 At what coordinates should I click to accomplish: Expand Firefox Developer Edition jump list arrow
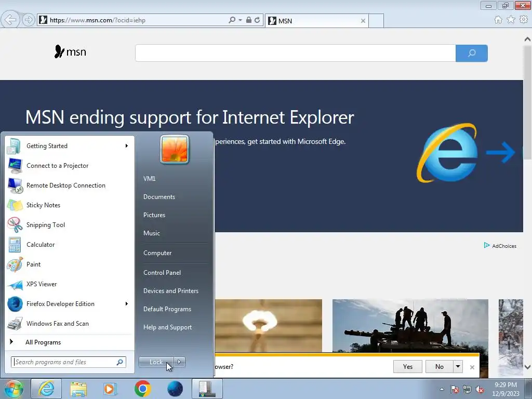(127, 303)
